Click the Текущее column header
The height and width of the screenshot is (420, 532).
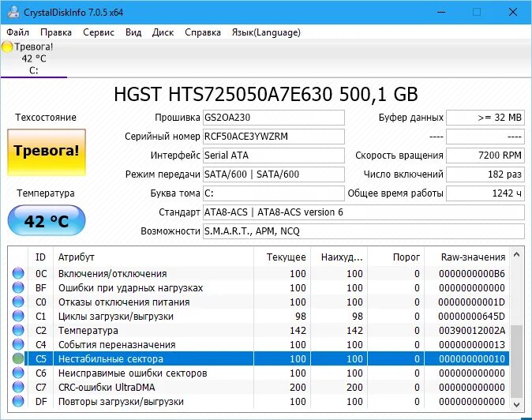[x=282, y=257]
